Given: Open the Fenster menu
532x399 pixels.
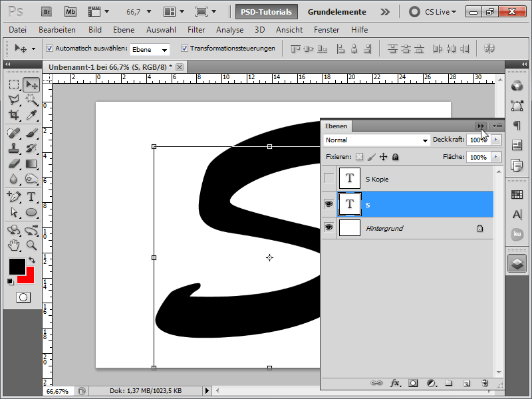Looking at the screenshot, I should point(327,30).
